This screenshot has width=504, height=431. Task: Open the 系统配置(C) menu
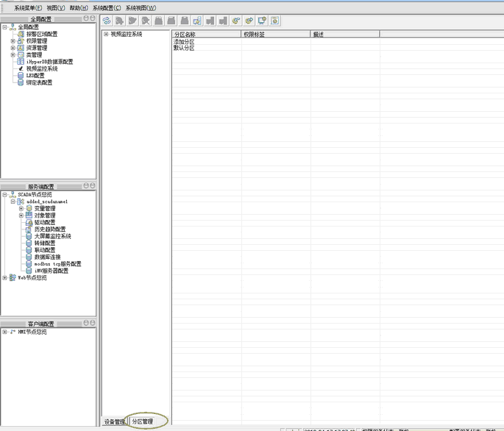[107, 8]
